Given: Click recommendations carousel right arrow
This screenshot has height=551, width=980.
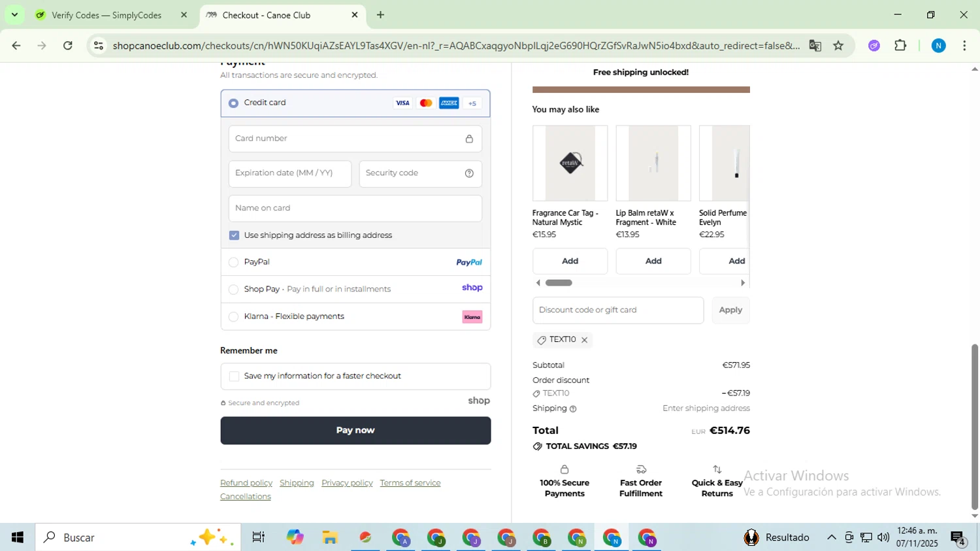Looking at the screenshot, I should click(x=743, y=283).
